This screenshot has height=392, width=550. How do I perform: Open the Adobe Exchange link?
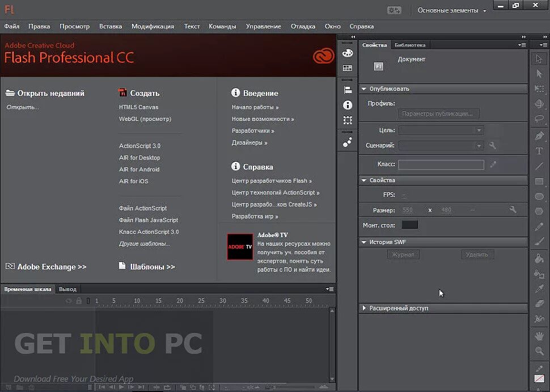coord(52,267)
